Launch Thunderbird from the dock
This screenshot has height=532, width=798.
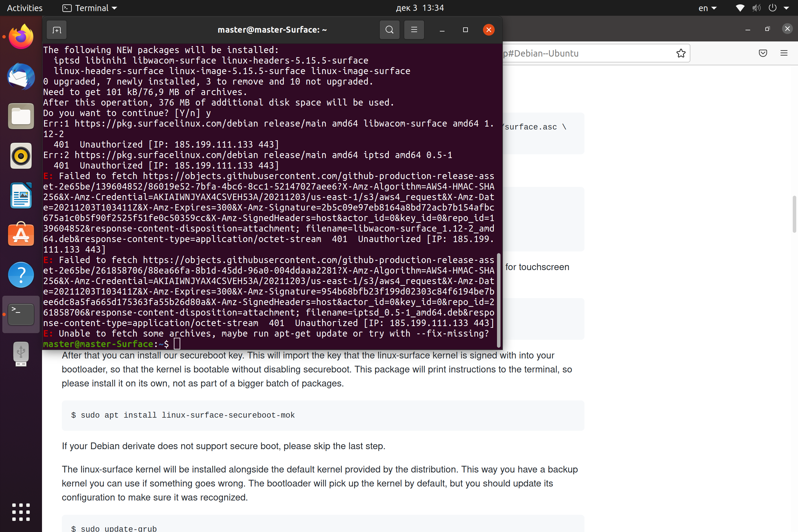tap(20, 77)
